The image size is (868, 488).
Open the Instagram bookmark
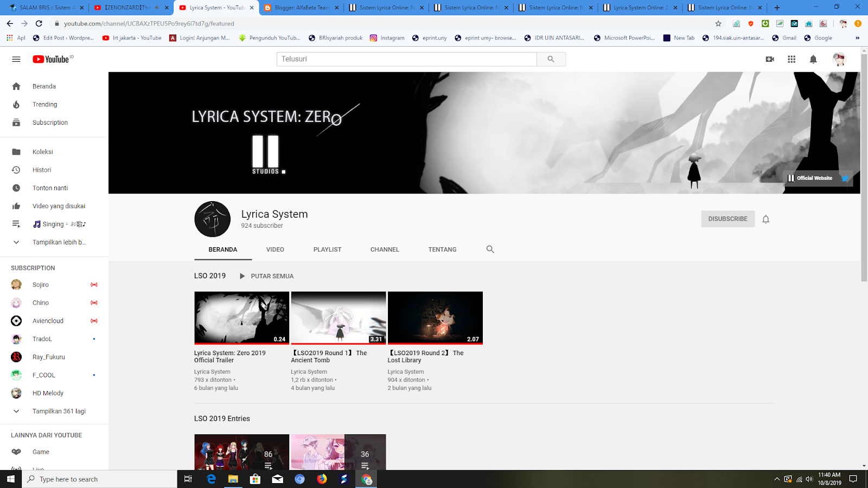point(387,38)
